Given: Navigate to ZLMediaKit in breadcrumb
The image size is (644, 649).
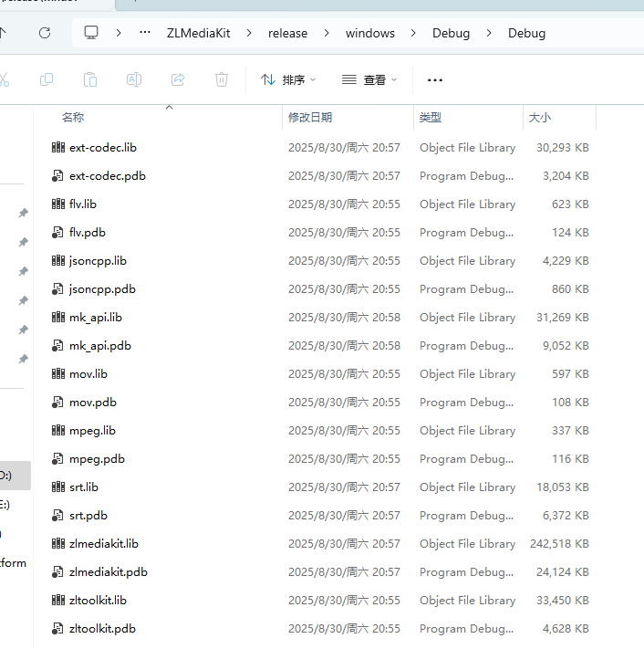Looking at the screenshot, I should coord(198,33).
